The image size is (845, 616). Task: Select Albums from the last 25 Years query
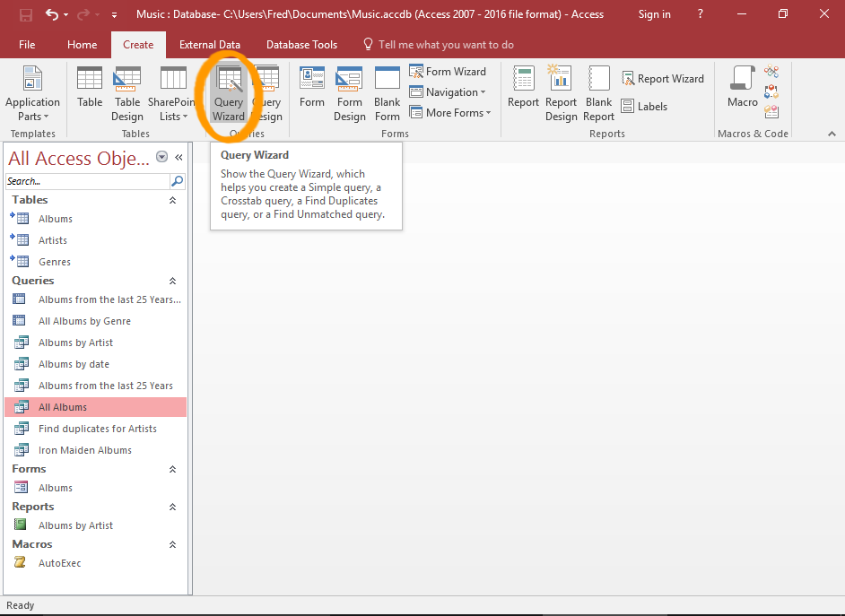pyautogui.click(x=96, y=386)
